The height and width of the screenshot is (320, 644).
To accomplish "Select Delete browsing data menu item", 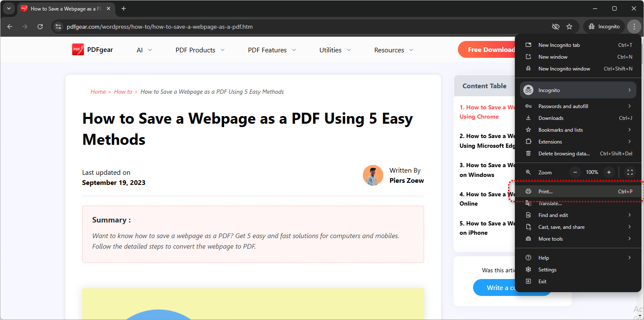I will pyautogui.click(x=578, y=154).
